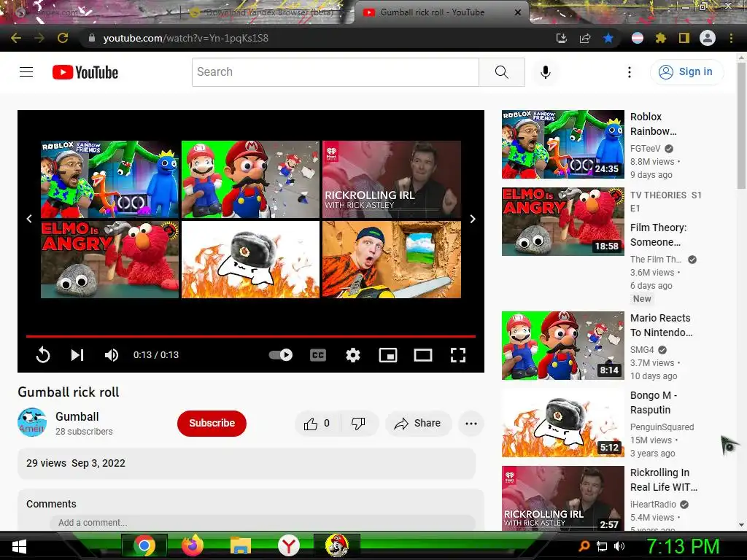Open the Gumball channel avatar
This screenshot has width=747, height=560.
[x=32, y=422]
